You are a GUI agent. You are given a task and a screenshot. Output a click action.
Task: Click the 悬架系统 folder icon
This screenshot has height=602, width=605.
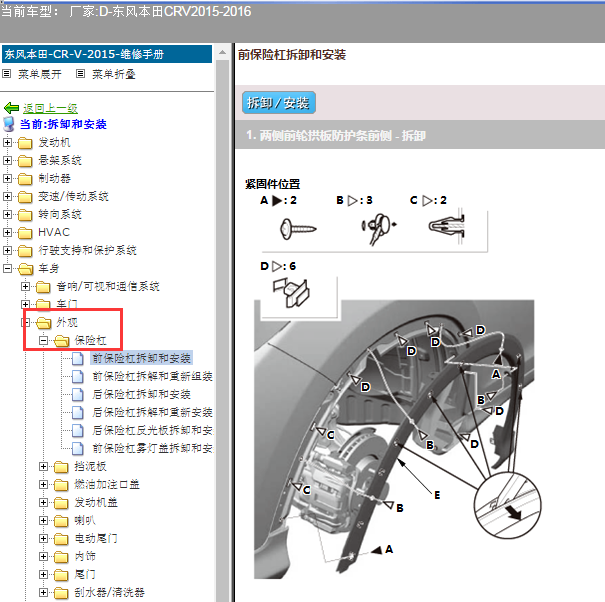[25, 161]
